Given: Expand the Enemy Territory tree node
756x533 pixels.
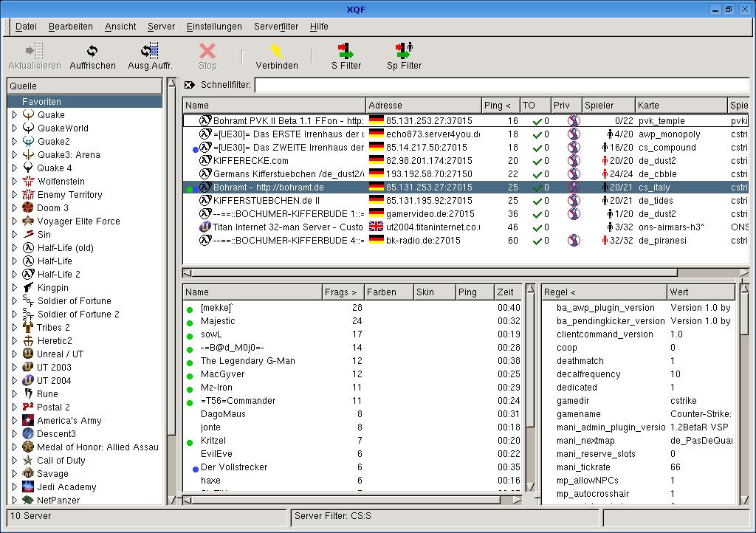Looking at the screenshot, I should coord(14,195).
